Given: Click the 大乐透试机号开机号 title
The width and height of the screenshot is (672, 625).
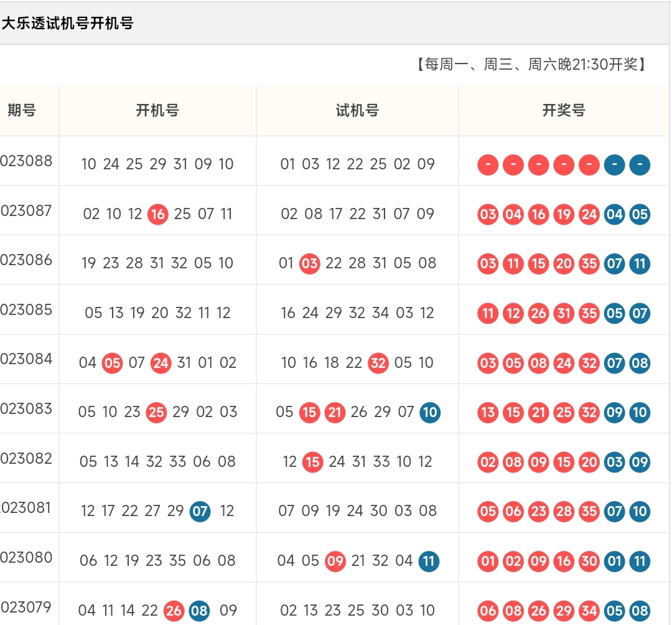Looking at the screenshot, I should (x=68, y=23).
